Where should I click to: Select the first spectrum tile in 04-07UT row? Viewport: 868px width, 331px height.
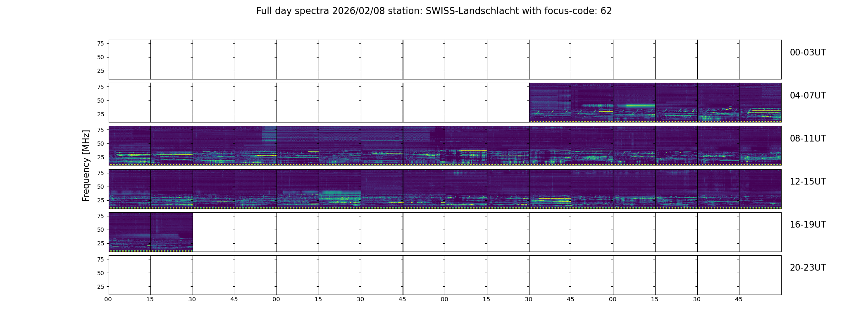coord(550,103)
